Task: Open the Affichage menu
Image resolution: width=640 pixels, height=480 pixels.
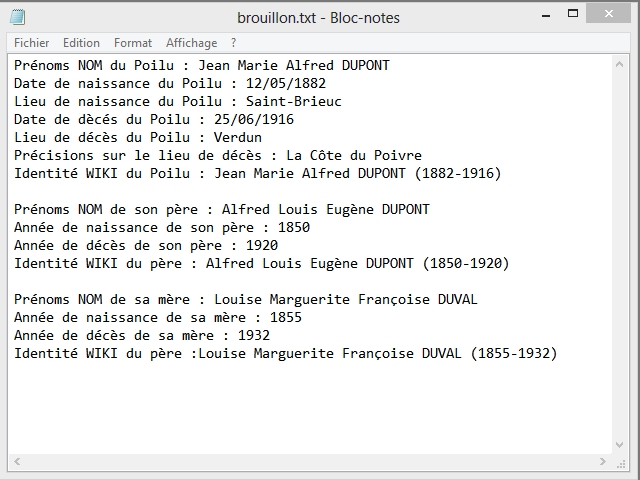Action: click(x=191, y=43)
